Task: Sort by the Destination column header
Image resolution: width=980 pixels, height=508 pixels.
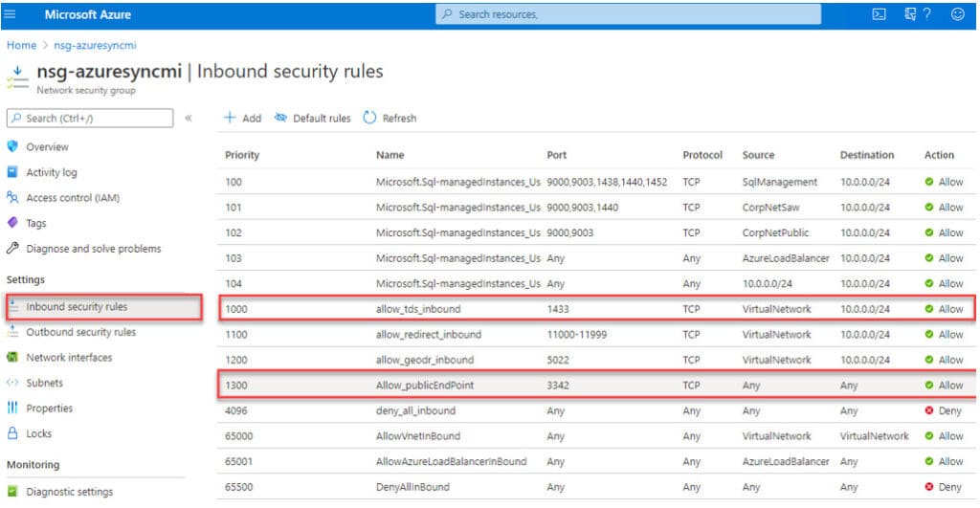Action: [867, 155]
